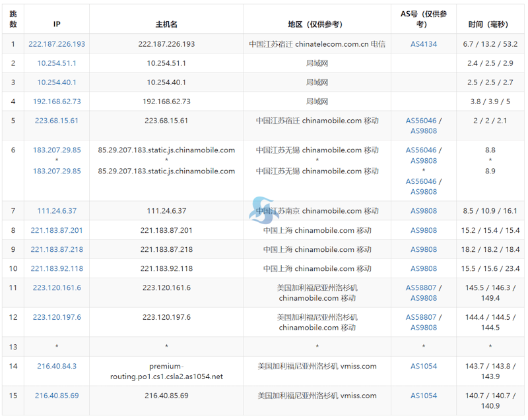
Task: Select the time value 15.5 / 15.6 / 23.4
Action: pos(490,268)
